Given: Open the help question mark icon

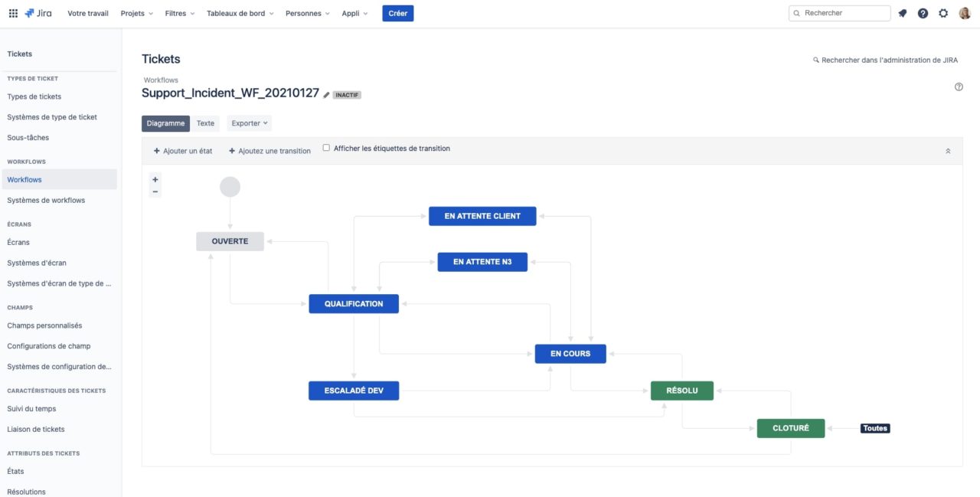Looking at the screenshot, I should 923,13.
